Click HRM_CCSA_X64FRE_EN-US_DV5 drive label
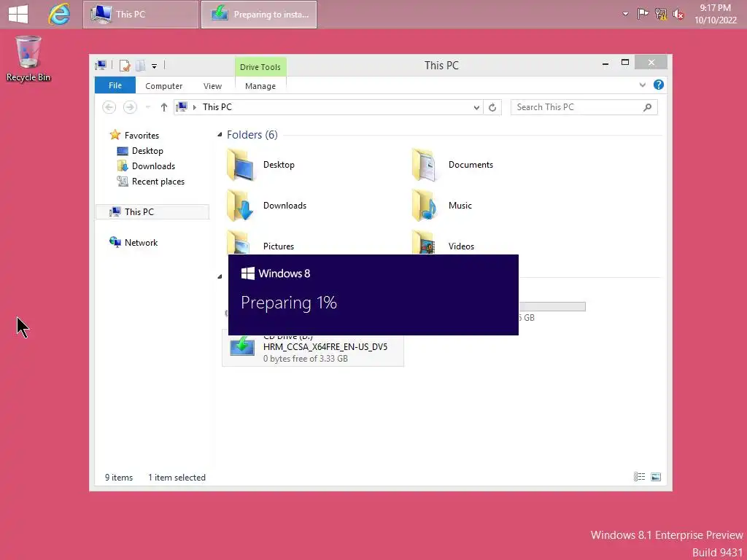The image size is (747, 560). pos(325,346)
